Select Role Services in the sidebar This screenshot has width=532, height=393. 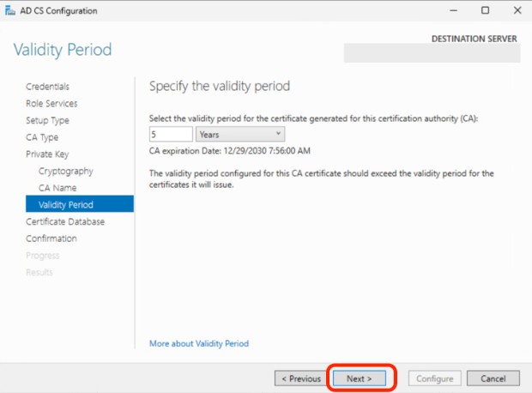[x=51, y=103]
